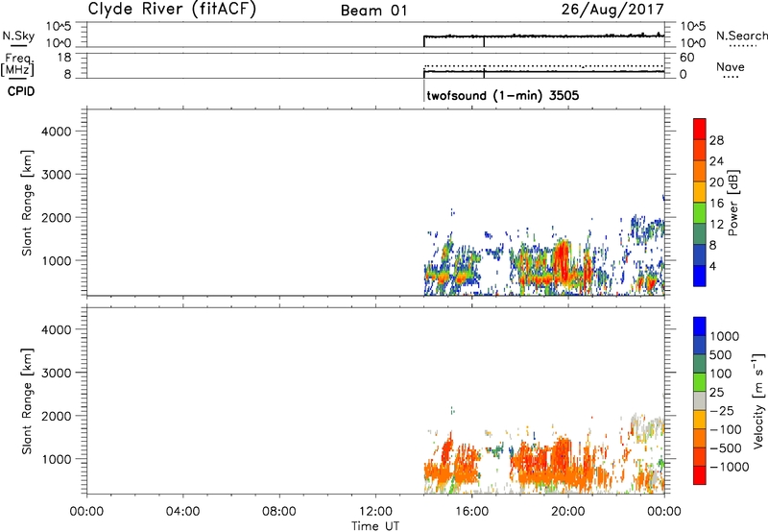
Task: Click the high-power red echo near 20:00 in power panel
Action: [562, 259]
